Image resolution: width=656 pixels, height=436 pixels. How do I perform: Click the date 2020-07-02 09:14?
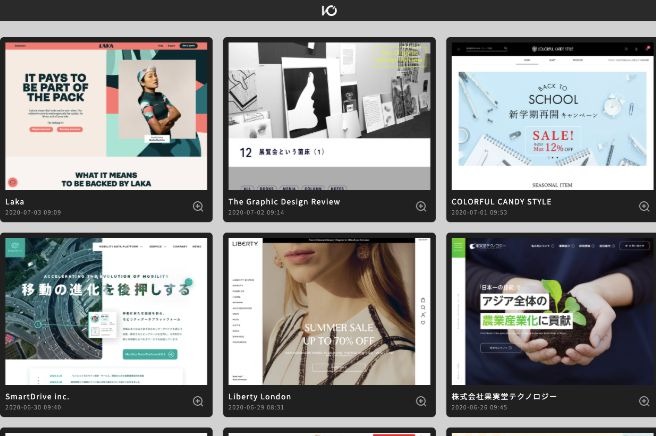(x=256, y=213)
